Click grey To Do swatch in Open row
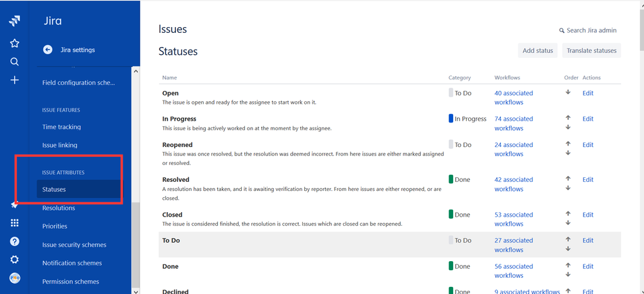The height and width of the screenshot is (294, 644). [451, 92]
